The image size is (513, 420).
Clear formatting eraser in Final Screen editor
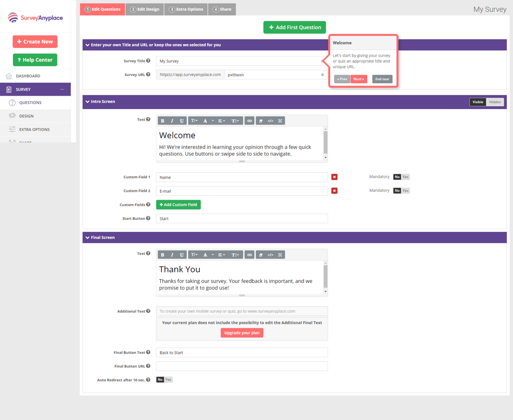click(x=261, y=255)
